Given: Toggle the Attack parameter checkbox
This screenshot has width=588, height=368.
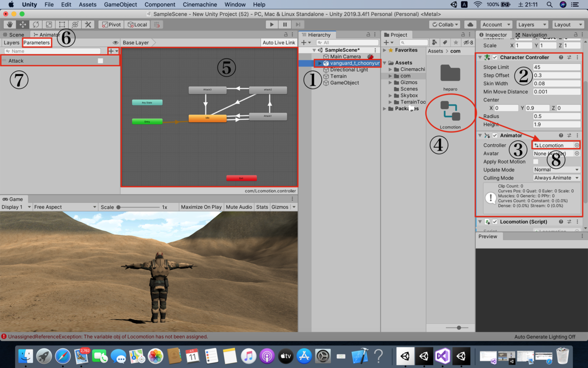Looking at the screenshot, I should click(x=100, y=61).
